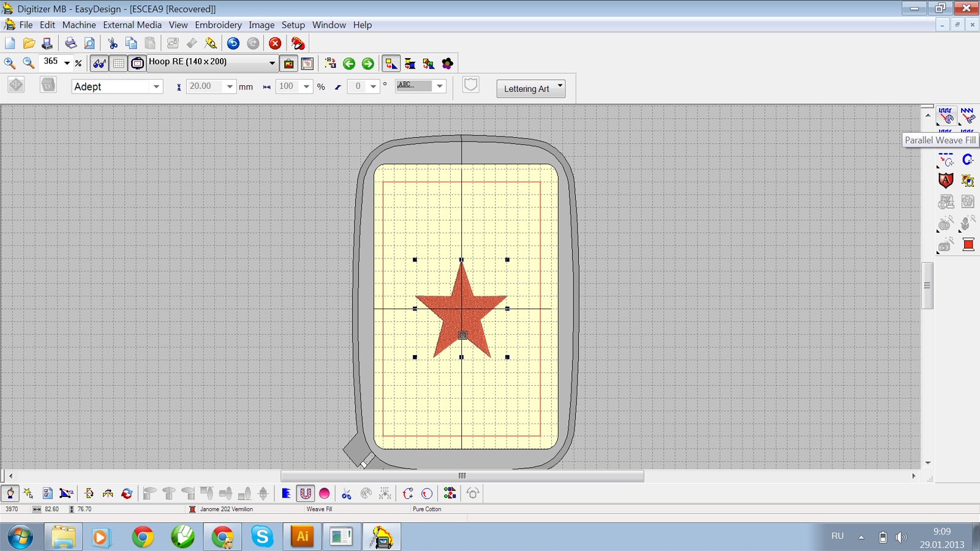Click the pink circle tool in bottom toolbar

325,493
